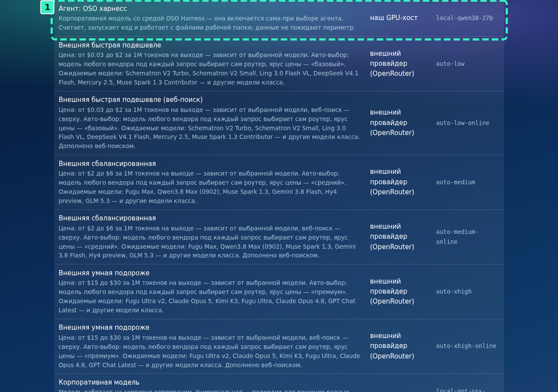558x392 pixels.
Task: Select the auto-low-online model ID
Action: pyautogui.click(x=463, y=123)
